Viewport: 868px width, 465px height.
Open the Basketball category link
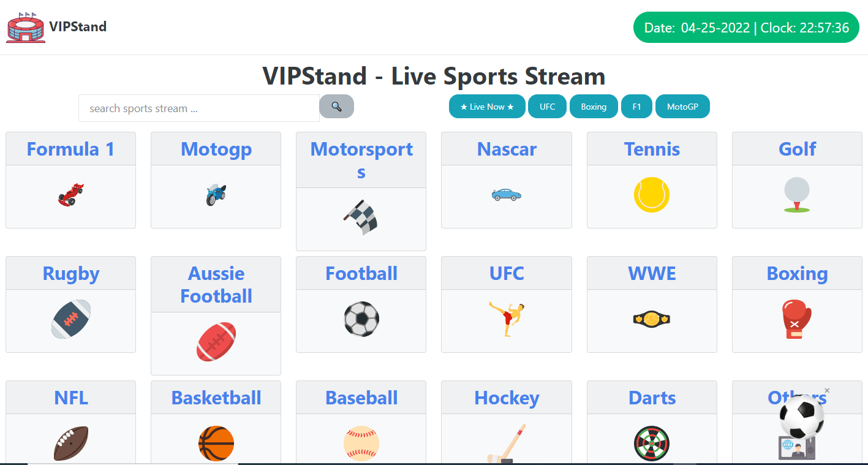pos(216,398)
